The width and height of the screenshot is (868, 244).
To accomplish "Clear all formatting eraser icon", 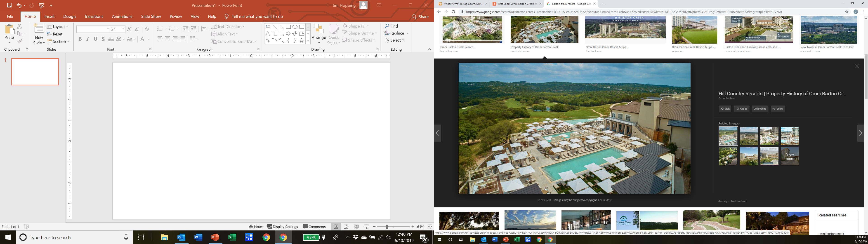I will tap(147, 29).
